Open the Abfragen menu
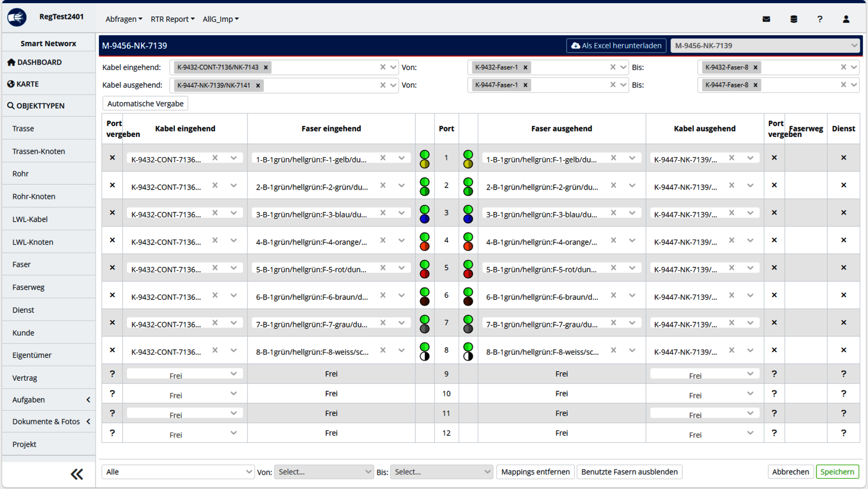Screen dimensions: 868x489 coord(124,19)
